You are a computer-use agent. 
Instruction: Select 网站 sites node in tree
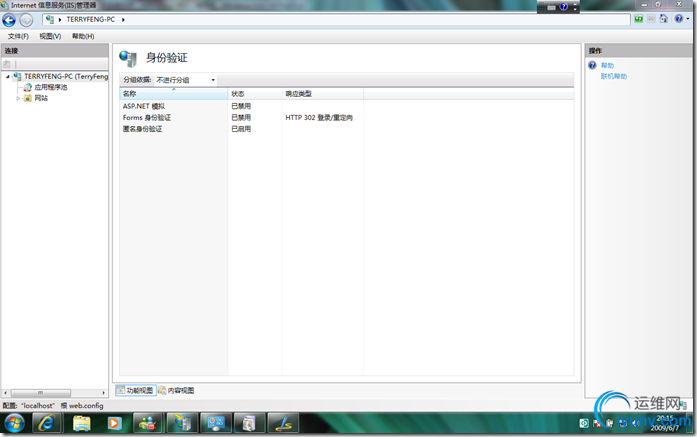[41, 98]
